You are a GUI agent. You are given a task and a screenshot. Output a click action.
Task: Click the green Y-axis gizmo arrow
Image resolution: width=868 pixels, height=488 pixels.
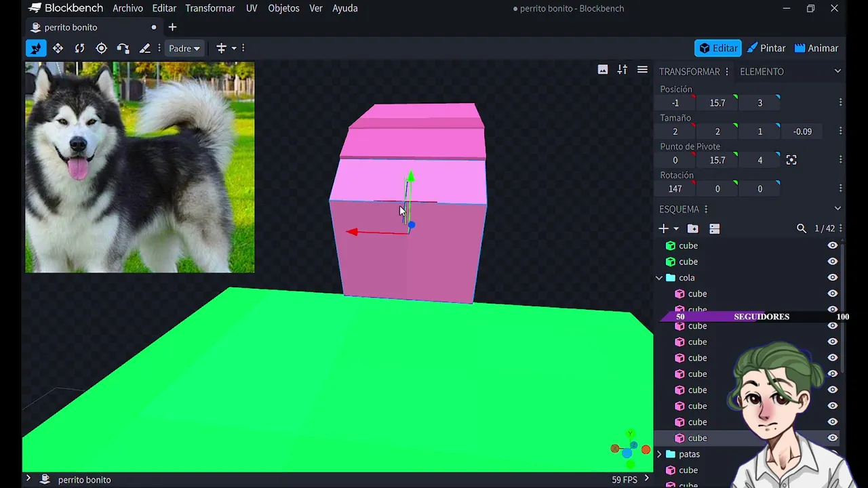pos(410,178)
